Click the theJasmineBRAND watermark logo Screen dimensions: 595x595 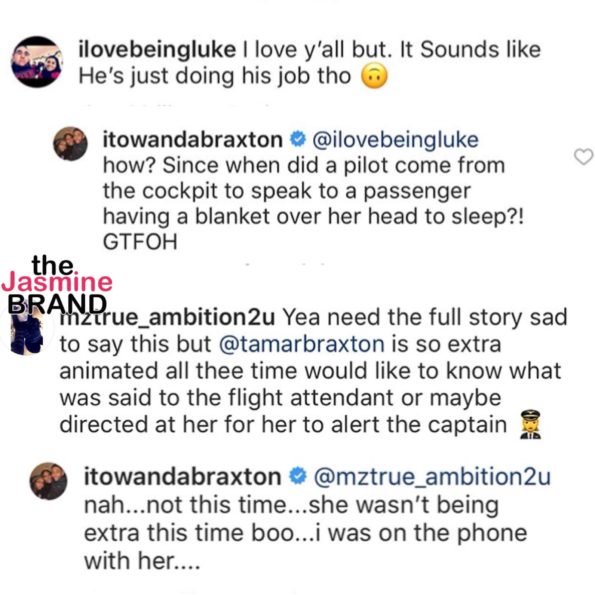pos(57,284)
